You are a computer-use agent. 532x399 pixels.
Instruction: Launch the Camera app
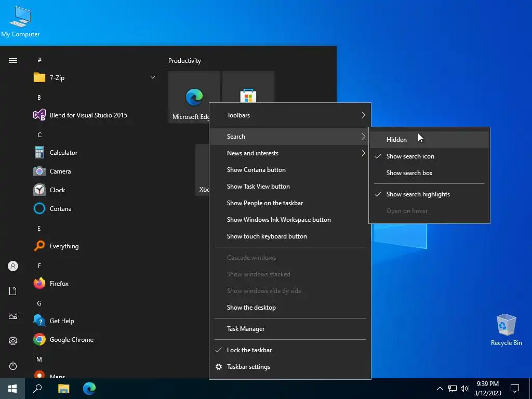coord(95,171)
